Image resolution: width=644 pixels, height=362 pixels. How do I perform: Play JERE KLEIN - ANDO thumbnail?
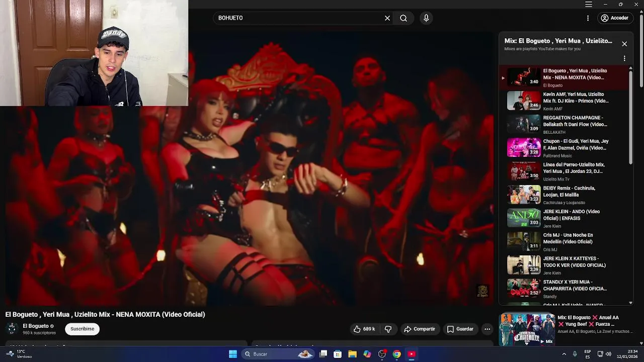(x=523, y=218)
